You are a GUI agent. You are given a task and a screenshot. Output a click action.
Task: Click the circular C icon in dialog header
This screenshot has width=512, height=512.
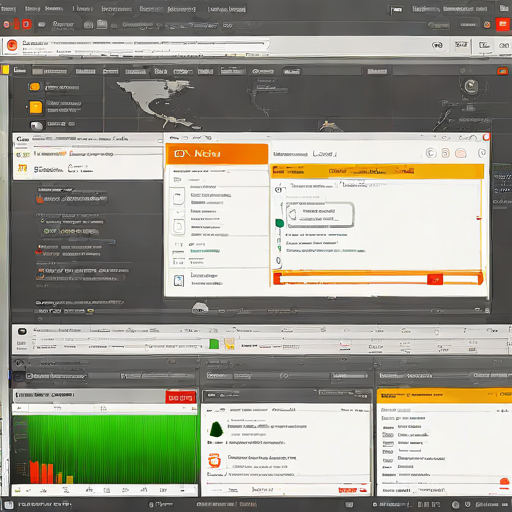[431, 153]
